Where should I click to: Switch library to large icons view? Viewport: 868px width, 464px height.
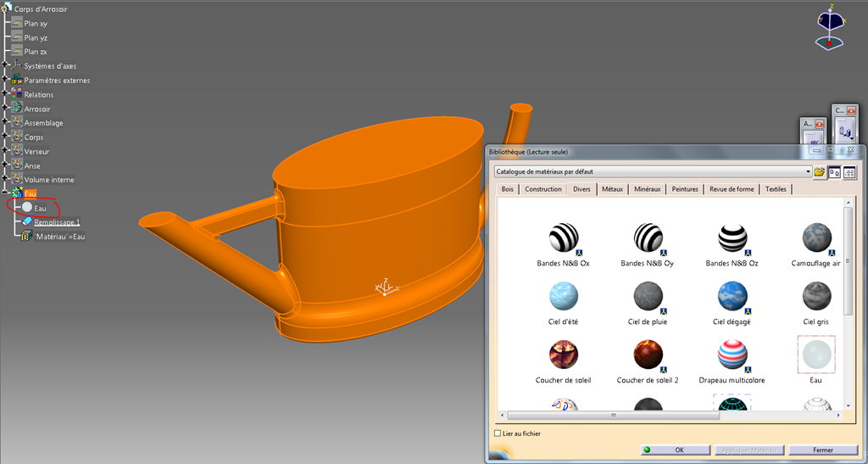coord(834,172)
